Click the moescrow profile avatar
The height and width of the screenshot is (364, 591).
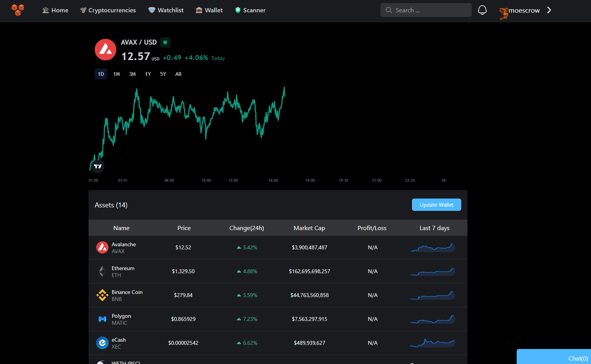pyautogui.click(x=504, y=13)
